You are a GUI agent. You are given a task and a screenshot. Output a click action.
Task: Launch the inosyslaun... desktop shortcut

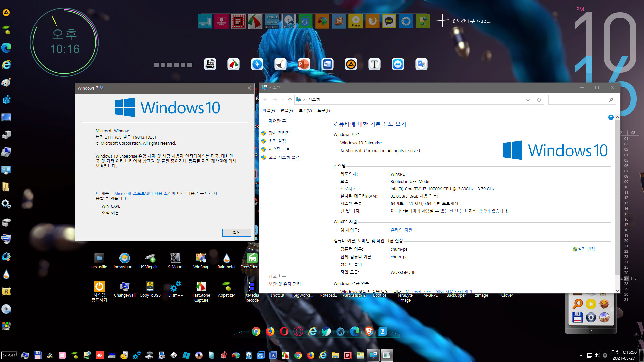[124, 261]
